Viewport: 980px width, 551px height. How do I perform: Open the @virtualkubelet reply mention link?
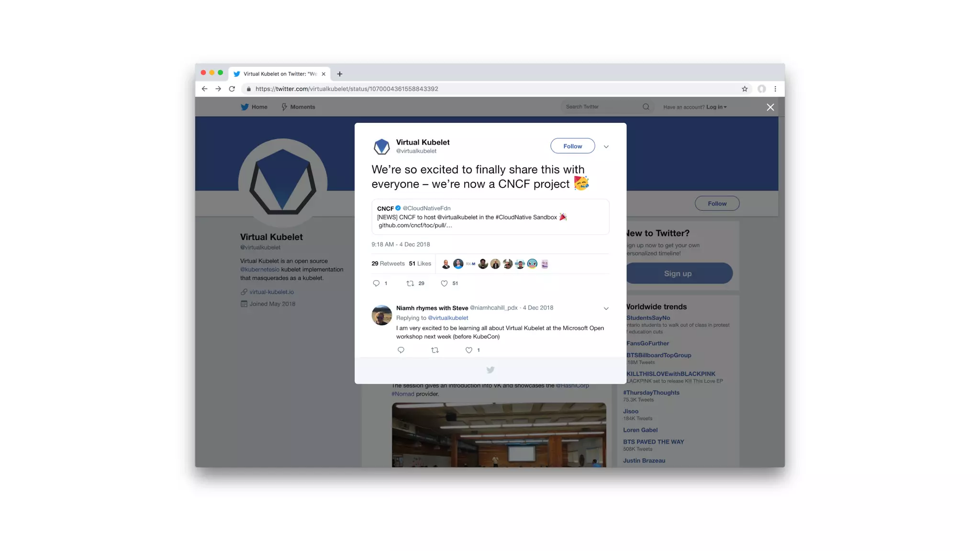click(448, 318)
